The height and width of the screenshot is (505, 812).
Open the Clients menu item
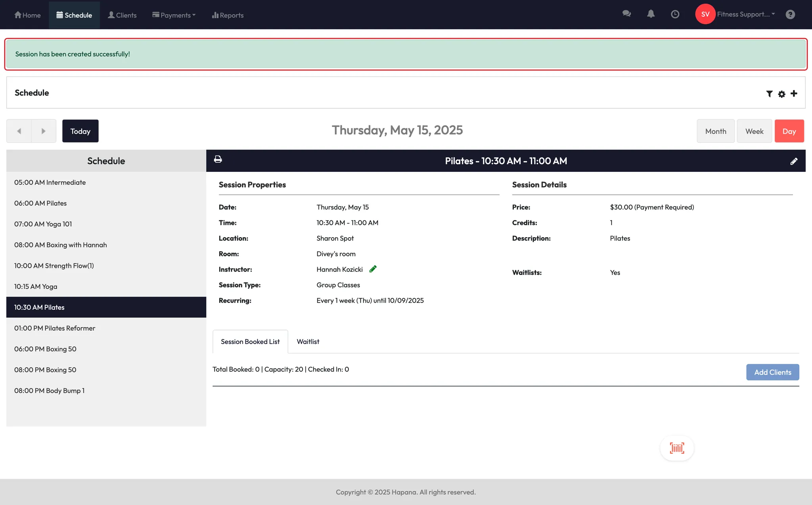[122, 15]
